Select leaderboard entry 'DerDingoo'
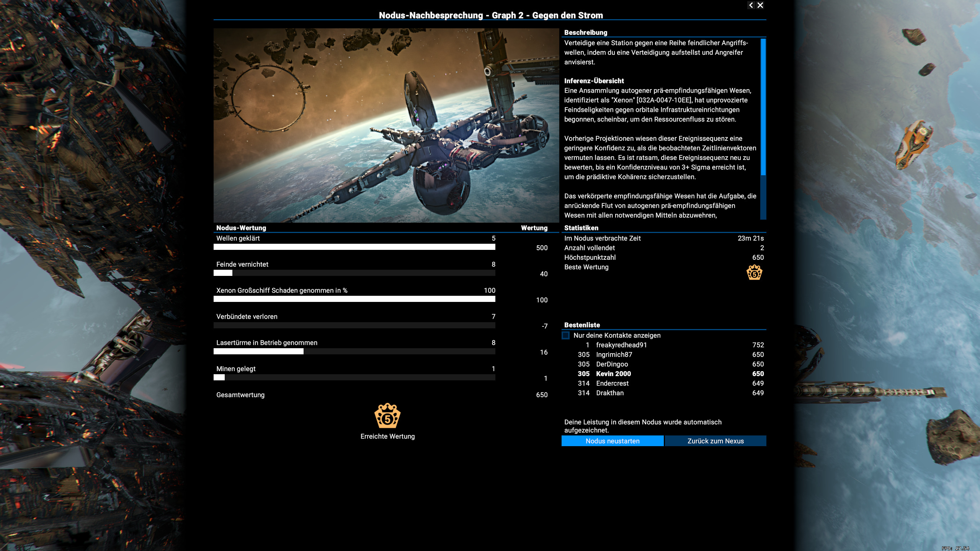Viewport: 980px width, 551px height. 664,364
